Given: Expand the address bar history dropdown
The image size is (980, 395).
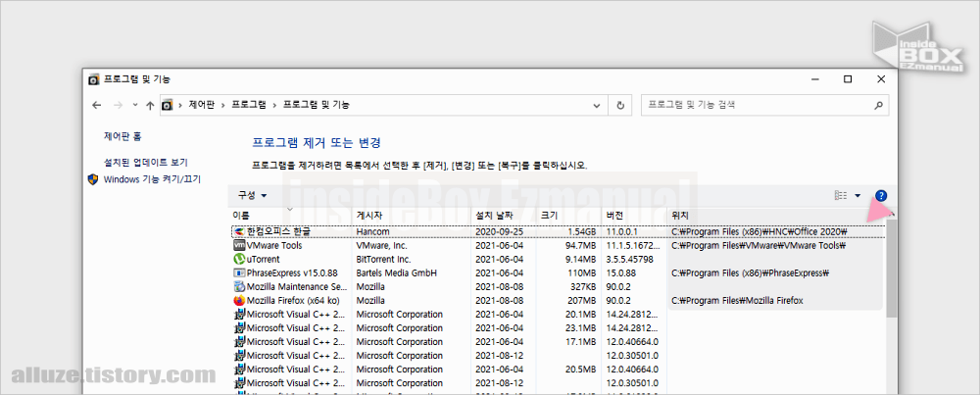Looking at the screenshot, I should [598, 106].
